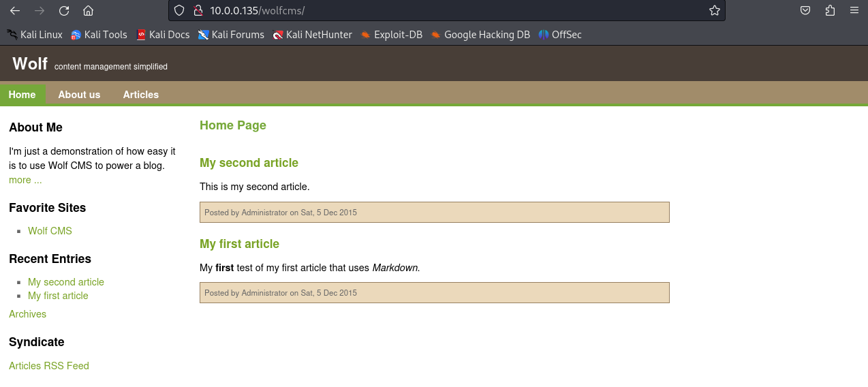Open the Kali Docs bookmark
868x387 pixels.
[163, 34]
